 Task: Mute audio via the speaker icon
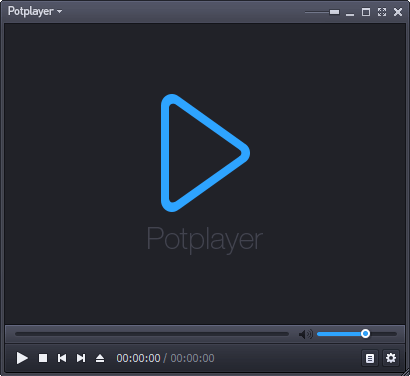point(306,334)
